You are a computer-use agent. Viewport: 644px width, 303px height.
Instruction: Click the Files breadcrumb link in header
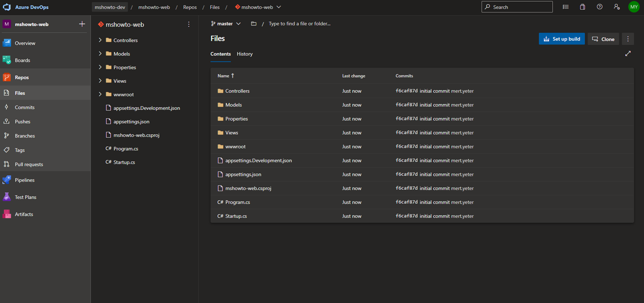click(215, 7)
